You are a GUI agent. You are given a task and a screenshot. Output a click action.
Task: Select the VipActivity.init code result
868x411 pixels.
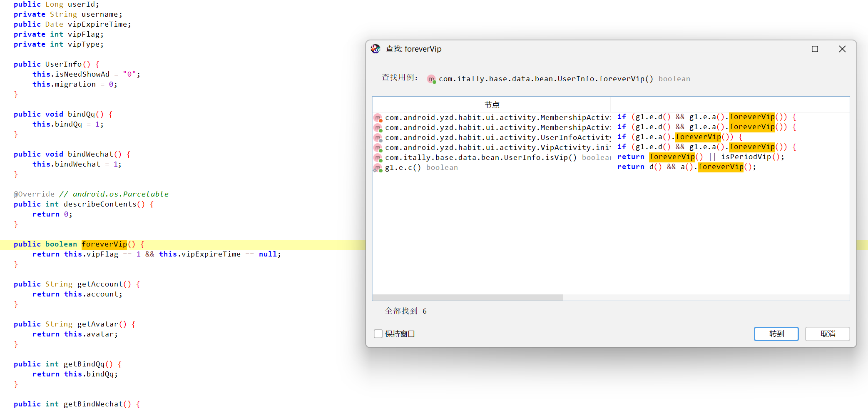(x=706, y=147)
